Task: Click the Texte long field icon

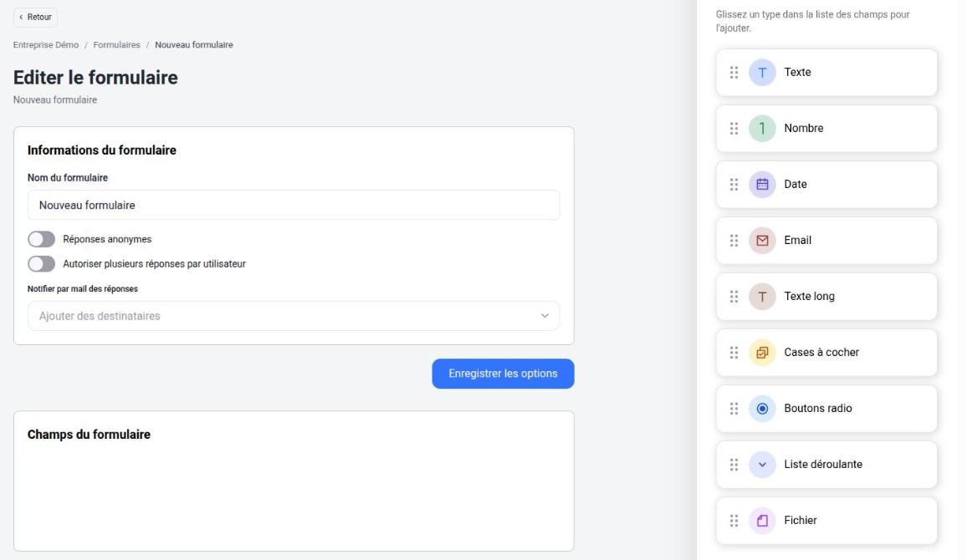Action: tap(762, 297)
